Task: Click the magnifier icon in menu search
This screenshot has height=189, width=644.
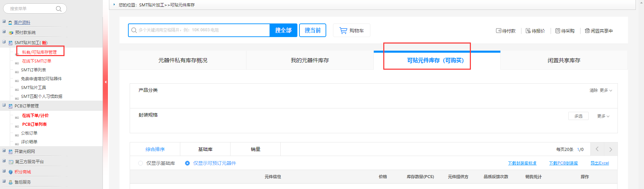Action: pos(59,9)
